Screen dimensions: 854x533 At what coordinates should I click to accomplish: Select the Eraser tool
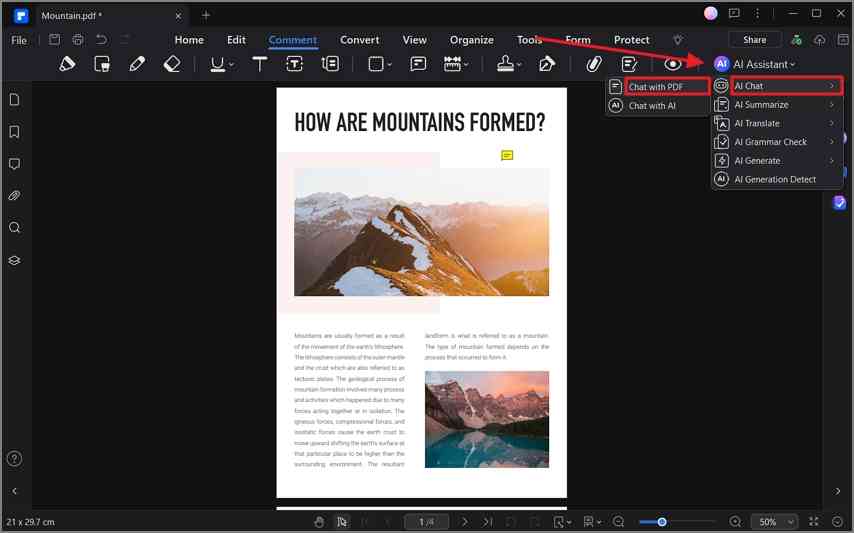click(x=172, y=64)
